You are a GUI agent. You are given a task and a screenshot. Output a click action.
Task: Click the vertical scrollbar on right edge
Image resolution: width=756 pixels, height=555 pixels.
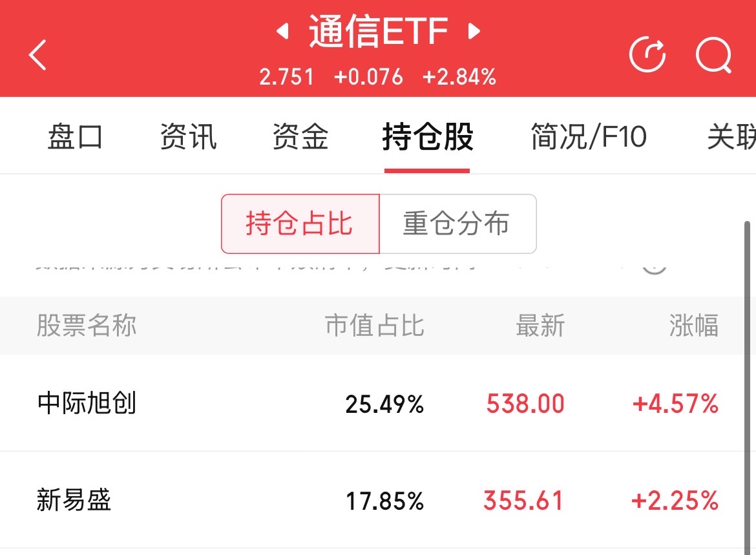[748, 388]
